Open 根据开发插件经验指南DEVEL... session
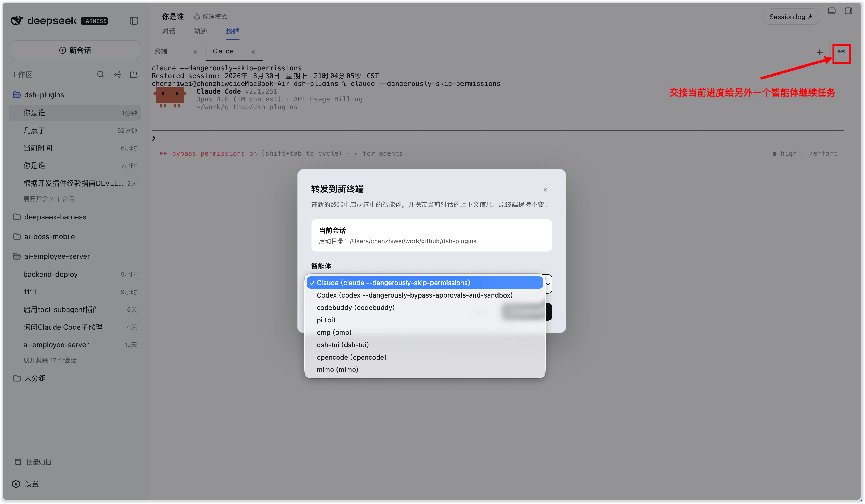Screen dimensions: 865x504 [75, 183]
